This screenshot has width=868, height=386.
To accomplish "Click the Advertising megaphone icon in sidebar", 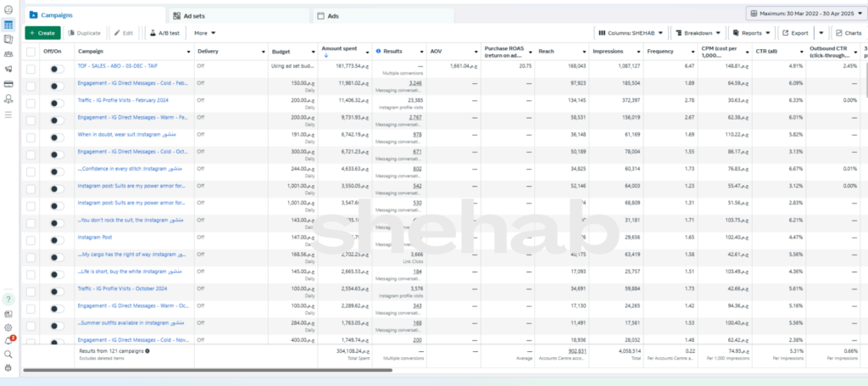I will coord(8,69).
